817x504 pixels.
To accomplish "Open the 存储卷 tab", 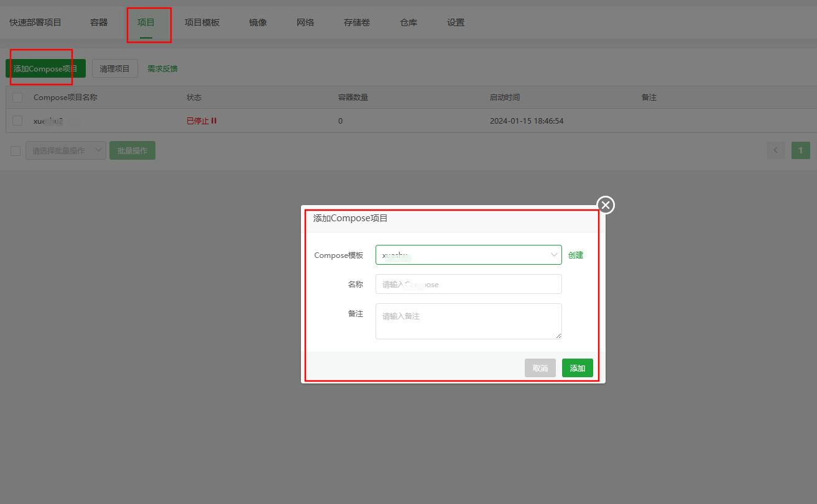I will [357, 22].
